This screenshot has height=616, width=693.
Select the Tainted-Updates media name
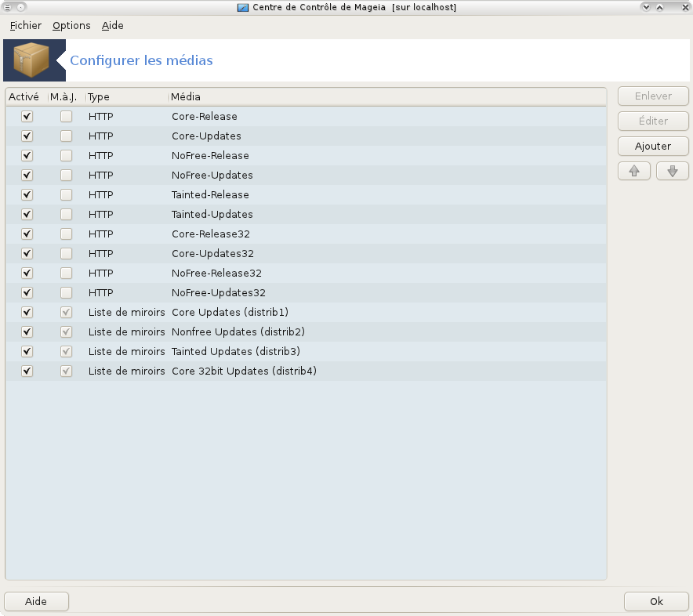click(212, 214)
